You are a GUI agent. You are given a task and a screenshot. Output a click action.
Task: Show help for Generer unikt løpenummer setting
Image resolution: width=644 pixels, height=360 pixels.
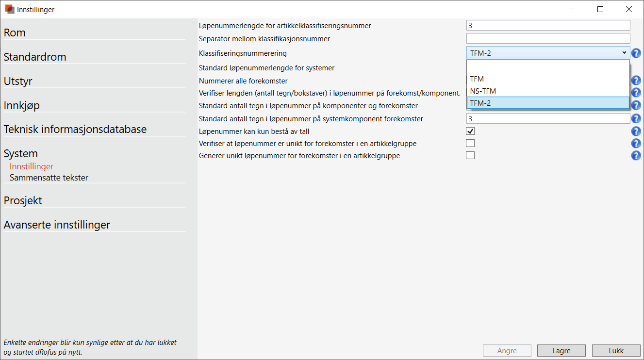636,156
